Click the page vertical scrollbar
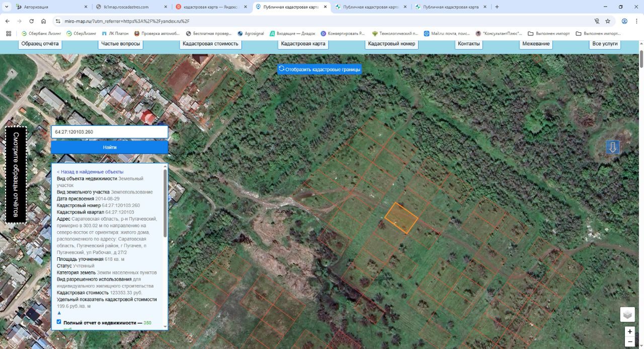This screenshot has width=644, height=349. [641, 59]
